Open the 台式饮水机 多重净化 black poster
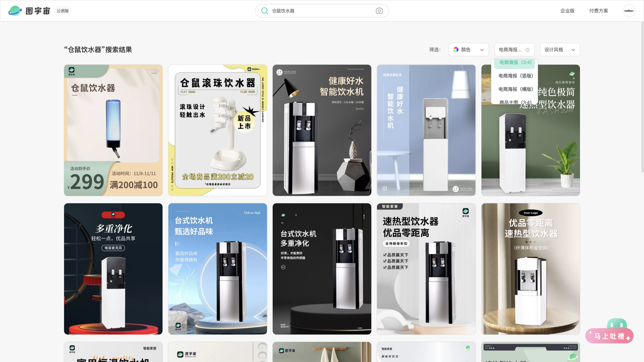Image resolution: width=644 pixels, height=362 pixels. coord(322,269)
